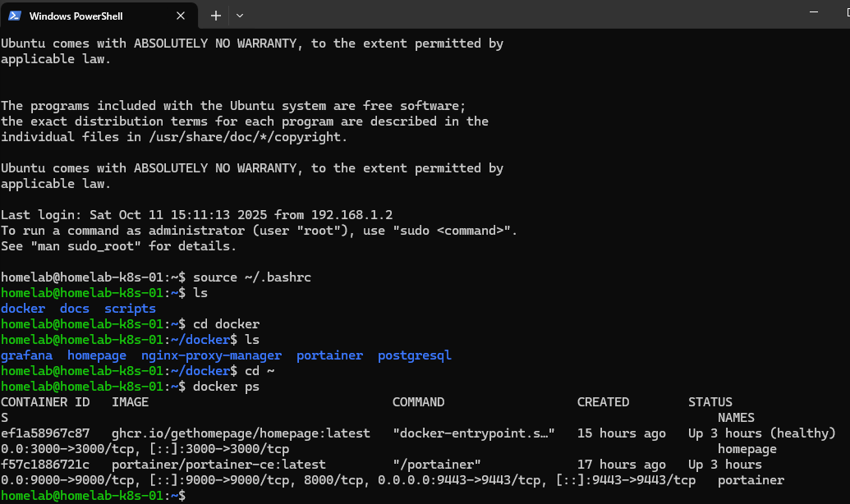Click the 'docker ps' command text
Image resolution: width=850 pixels, height=504 pixels.
pos(226,387)
